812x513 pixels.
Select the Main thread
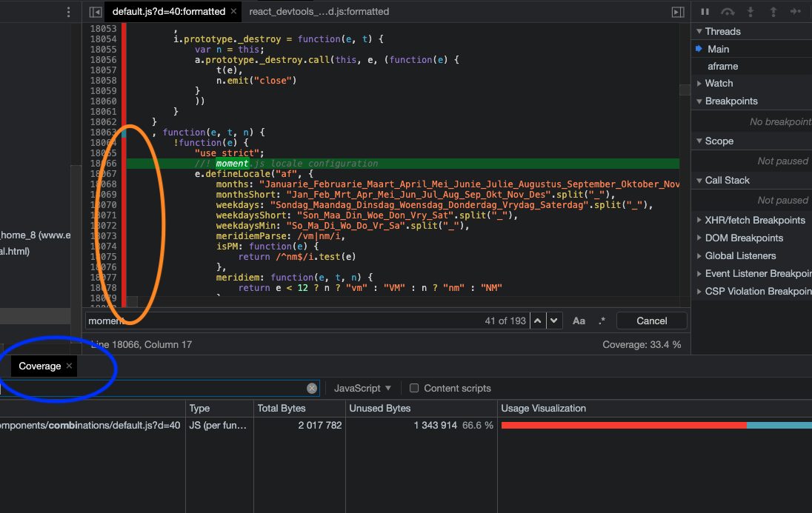[718, 49]
